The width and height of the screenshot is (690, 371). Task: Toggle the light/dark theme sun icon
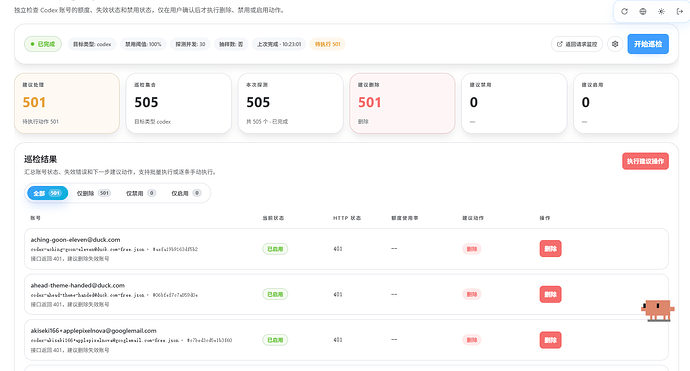coord(661,11)
